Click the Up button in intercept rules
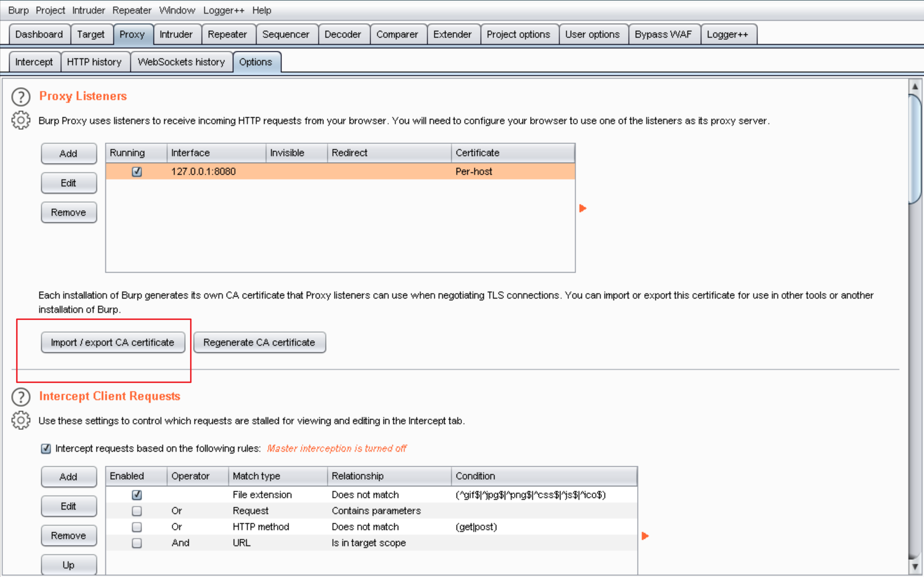 [x=68, y=565]
